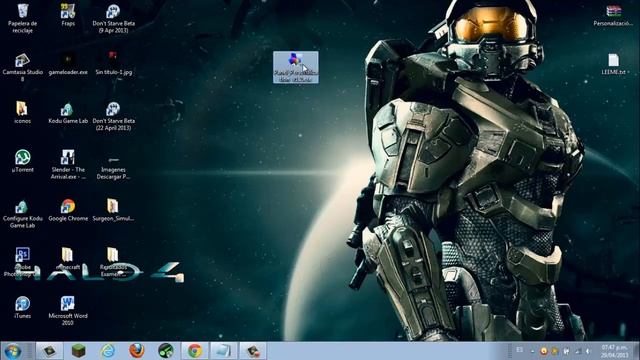Select Don't Starve Beta (9 Apr 2013) icon
Viewport: 640px width, 360px height.
pyautogui.click(x=113, y=18)
